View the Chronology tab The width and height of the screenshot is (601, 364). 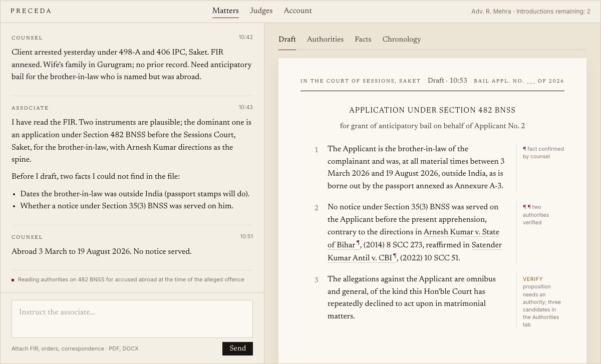coord(402,40)
